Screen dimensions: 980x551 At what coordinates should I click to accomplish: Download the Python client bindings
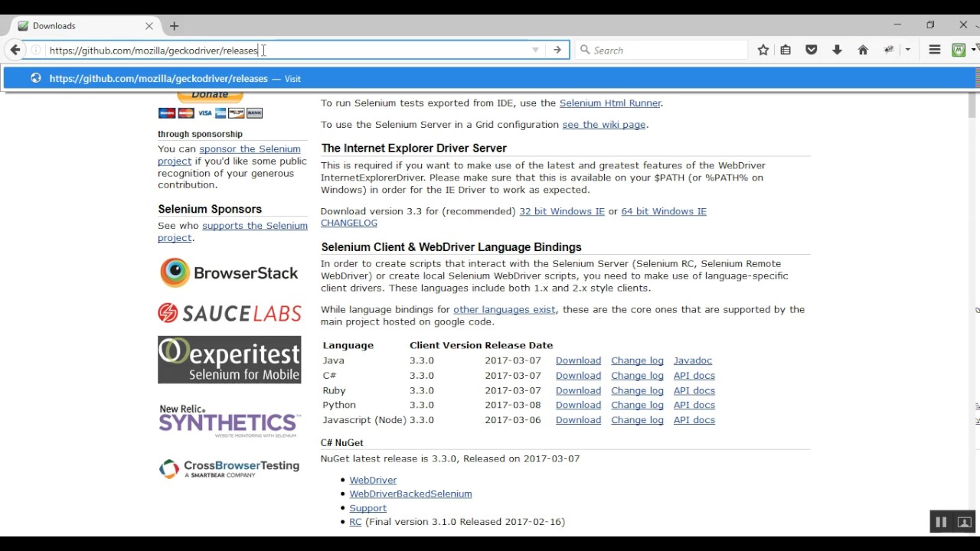click(x=578, y=405)
